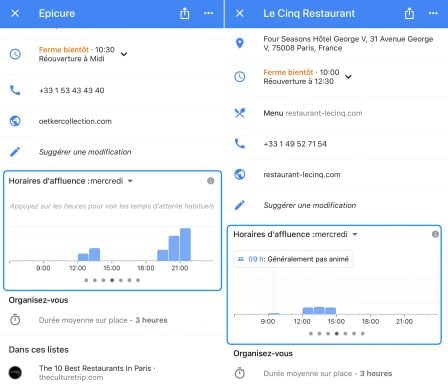Select the 13:00 bar in Le Cinq chart
The height and width of the screenshot is (384, 448).
[319, 311]
